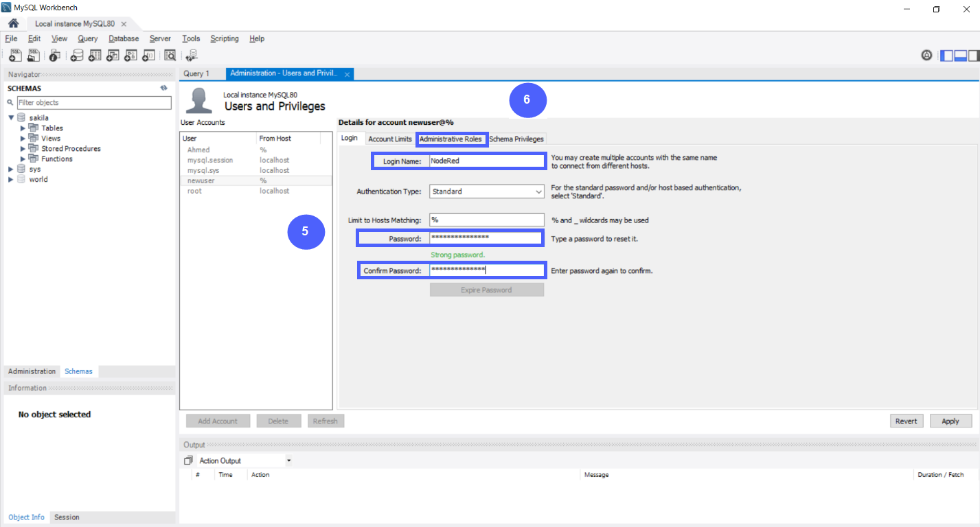Image resolution: width=980 pixels, height=527 pixels.
Task: Click the Confirm Password input field
Action: [487, 270]
